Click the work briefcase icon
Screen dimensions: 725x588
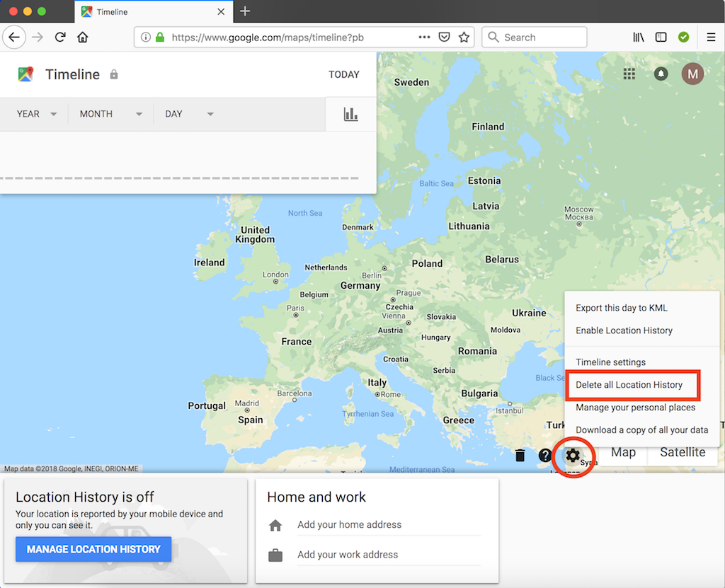pyautogui.click(x=275, y=555)
